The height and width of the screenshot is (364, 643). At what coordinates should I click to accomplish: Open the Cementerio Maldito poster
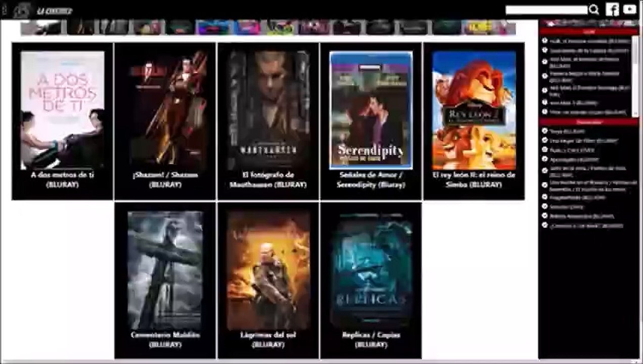[x=165, y=270]
